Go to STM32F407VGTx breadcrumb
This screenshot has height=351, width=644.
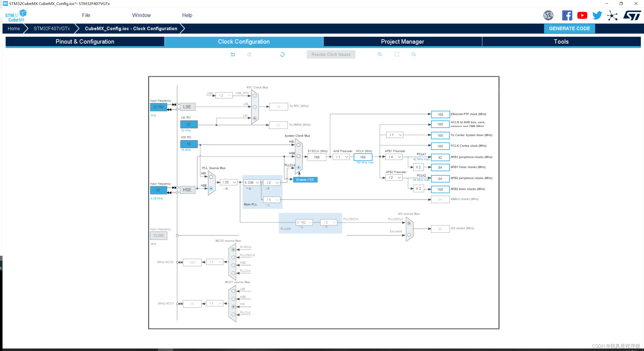(x=52, y=29)
